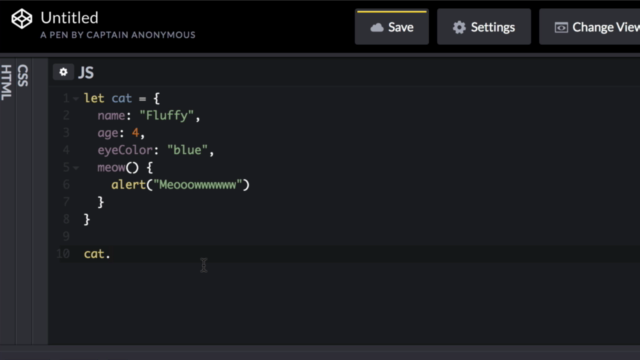The image size is (640, 360).
Task: Click the eyeColor property name
Action: tap(125, 150)
